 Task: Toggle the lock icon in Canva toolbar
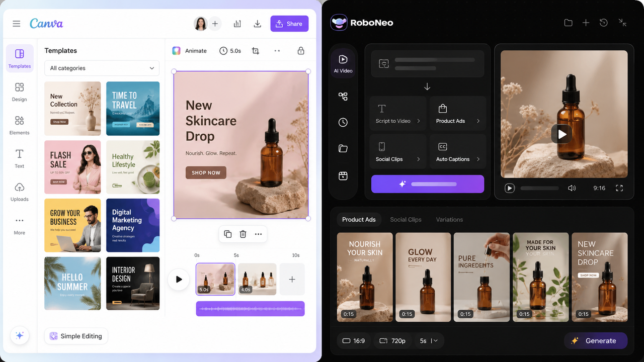[301, 51]
